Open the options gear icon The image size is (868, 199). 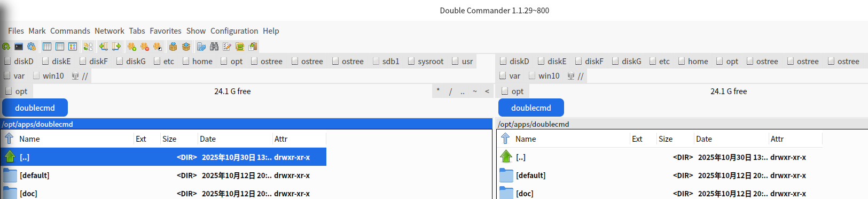(32, 47)
